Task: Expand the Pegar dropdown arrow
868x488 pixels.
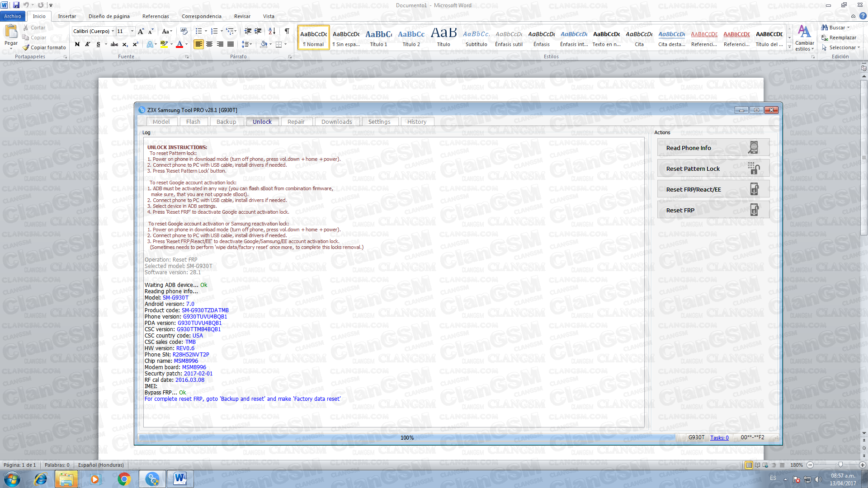Action: click(x=11, y=48)
